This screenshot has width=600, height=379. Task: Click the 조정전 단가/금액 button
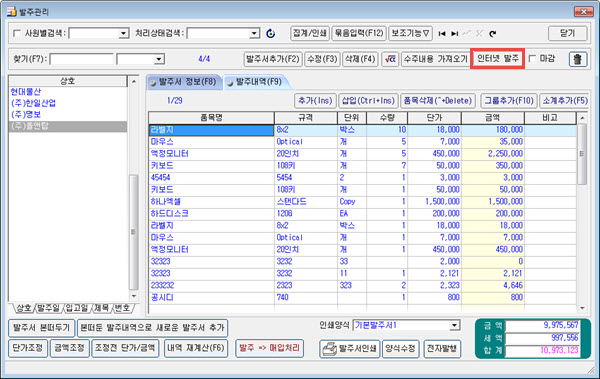(125, 348)
